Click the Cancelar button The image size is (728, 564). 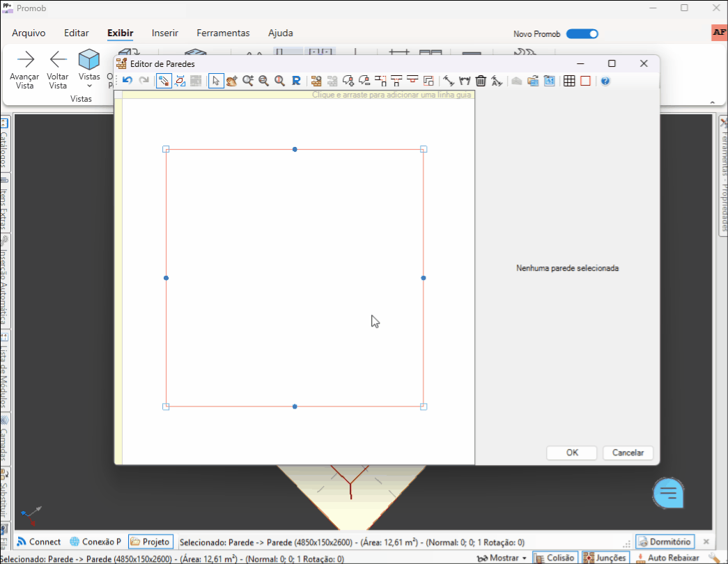tap(628, 453)
